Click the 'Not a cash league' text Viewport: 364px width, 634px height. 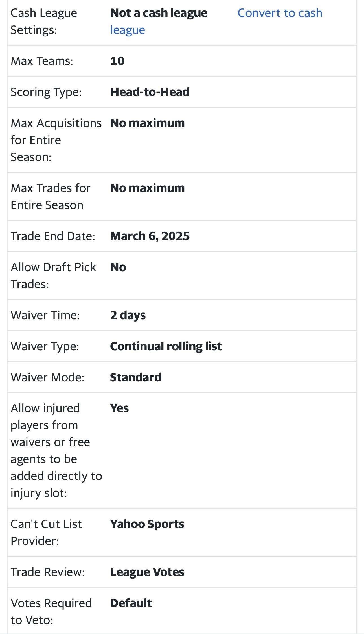159,13
